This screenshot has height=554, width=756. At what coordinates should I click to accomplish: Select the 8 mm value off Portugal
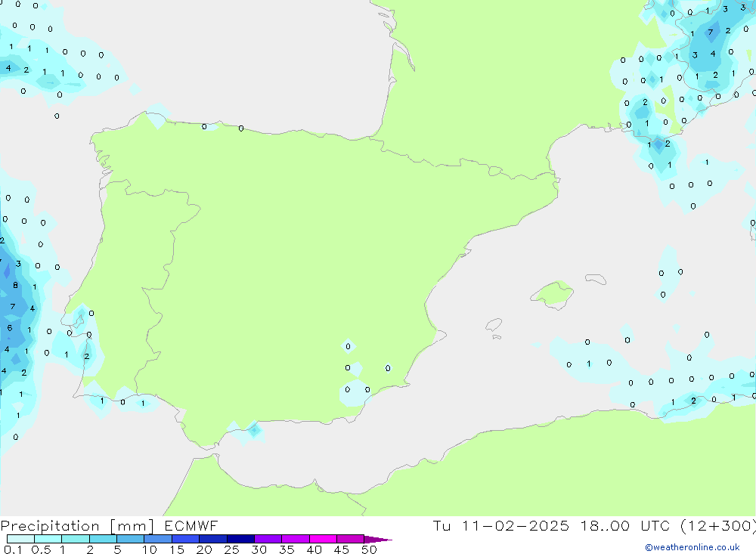click(x=15, y=285)
